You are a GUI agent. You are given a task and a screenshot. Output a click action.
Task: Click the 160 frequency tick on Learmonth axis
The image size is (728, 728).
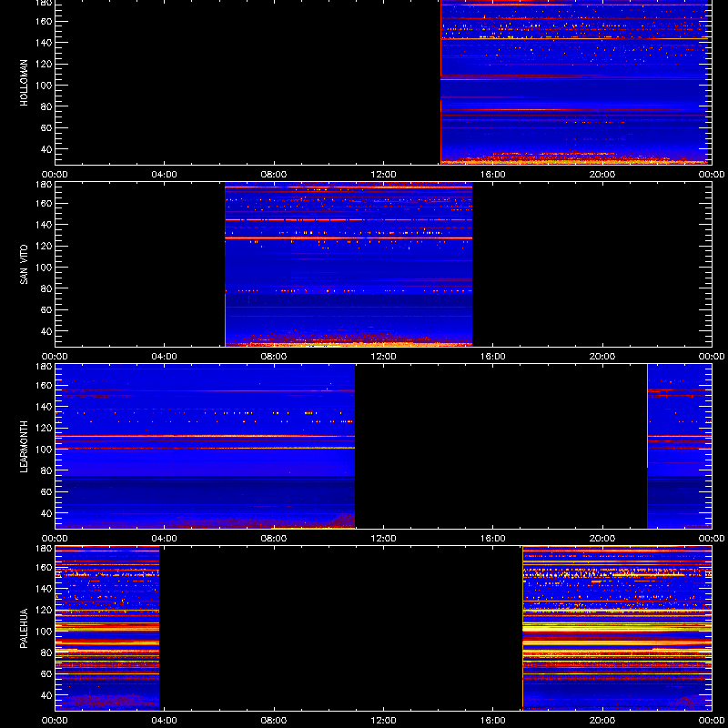[45, 385]
